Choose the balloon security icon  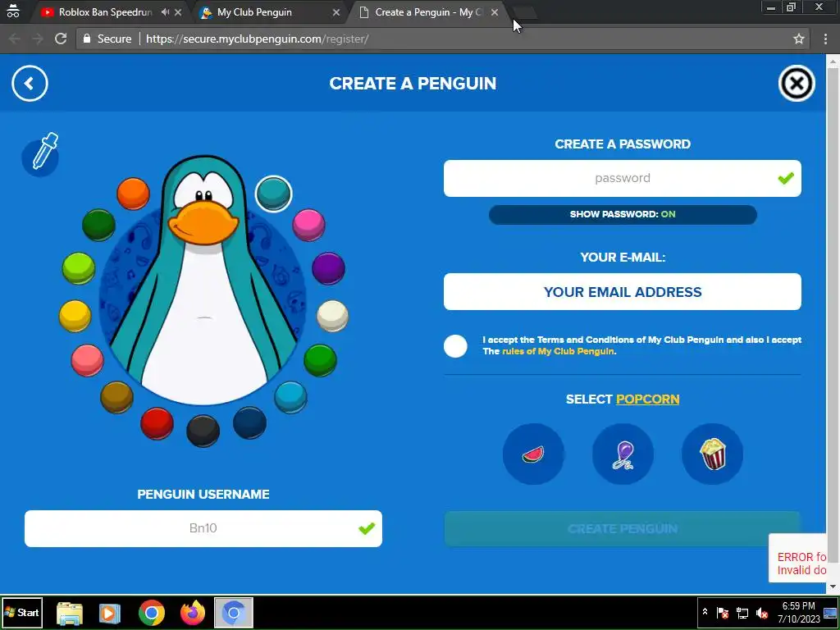623,454
